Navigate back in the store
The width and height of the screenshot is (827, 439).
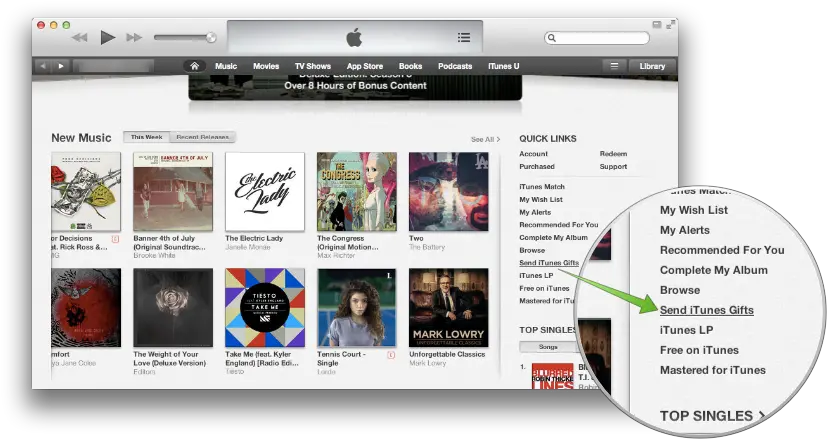point(43,66)
